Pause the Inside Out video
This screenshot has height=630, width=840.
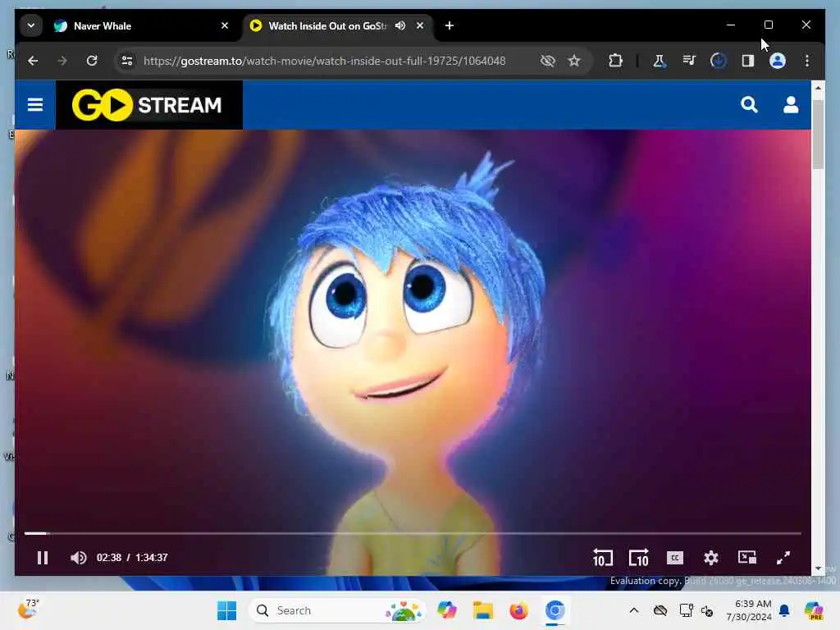(43, 558)
